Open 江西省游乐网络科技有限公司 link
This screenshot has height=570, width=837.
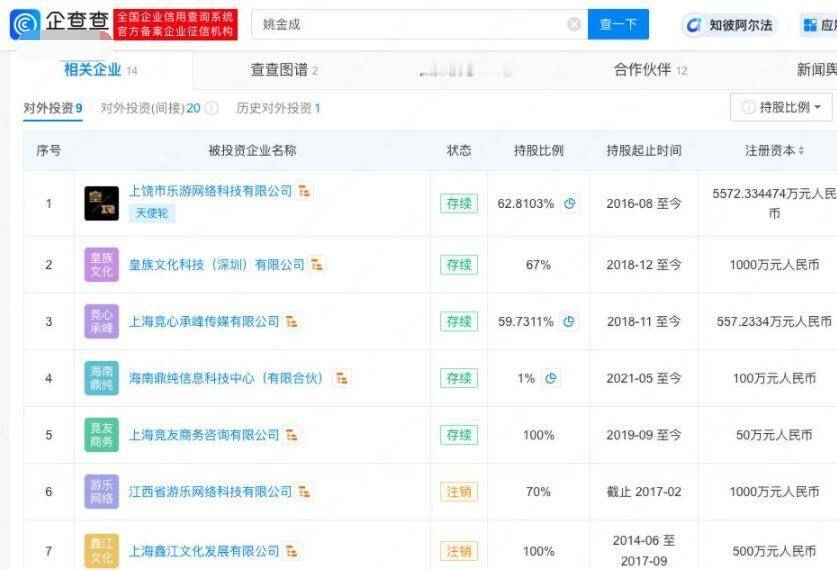pos(211,492)
